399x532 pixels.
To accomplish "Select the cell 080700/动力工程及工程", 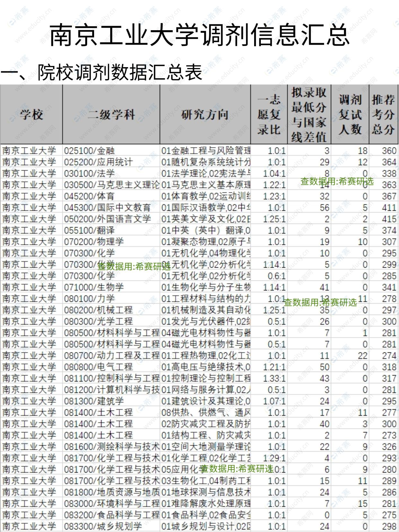I will click(x=111, y=356).
